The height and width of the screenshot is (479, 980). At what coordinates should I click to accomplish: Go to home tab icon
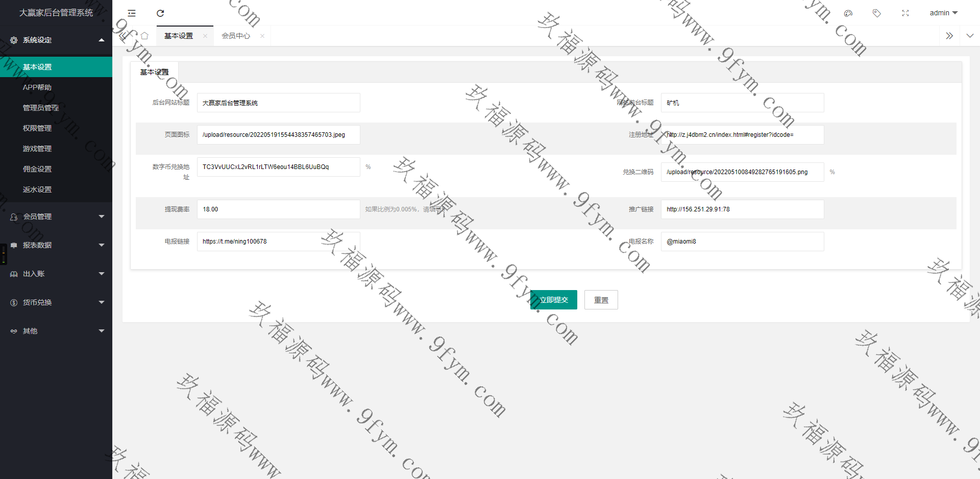(144, 36)
